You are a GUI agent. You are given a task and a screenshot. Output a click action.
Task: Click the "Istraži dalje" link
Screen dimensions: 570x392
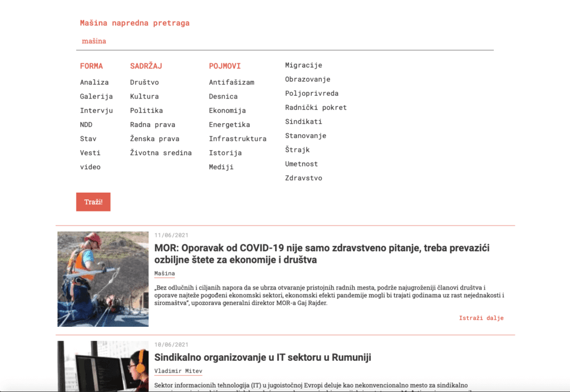[x=481, y=318]
